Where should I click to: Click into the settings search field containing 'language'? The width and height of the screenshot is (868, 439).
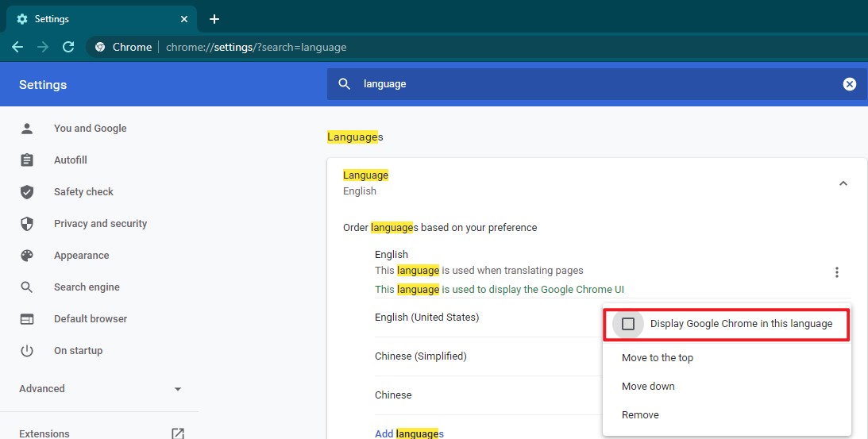(x=597, y=84)
